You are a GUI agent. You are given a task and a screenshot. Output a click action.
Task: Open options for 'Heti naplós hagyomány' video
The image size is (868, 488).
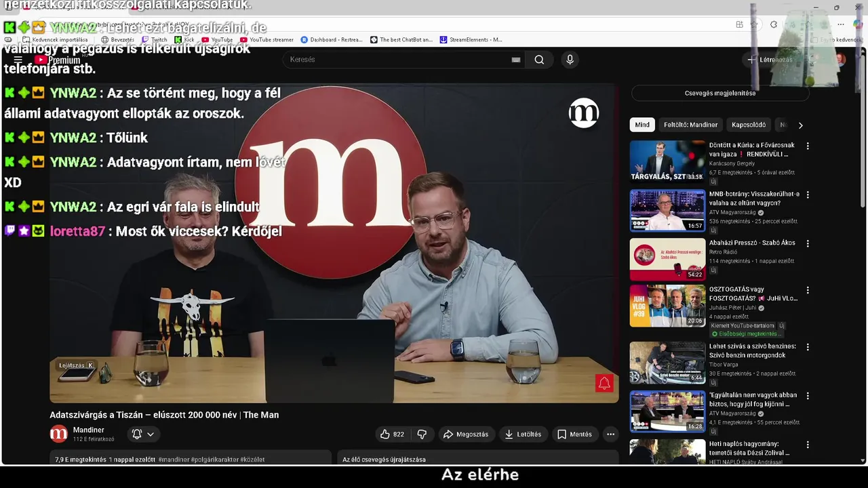point(808,445)
